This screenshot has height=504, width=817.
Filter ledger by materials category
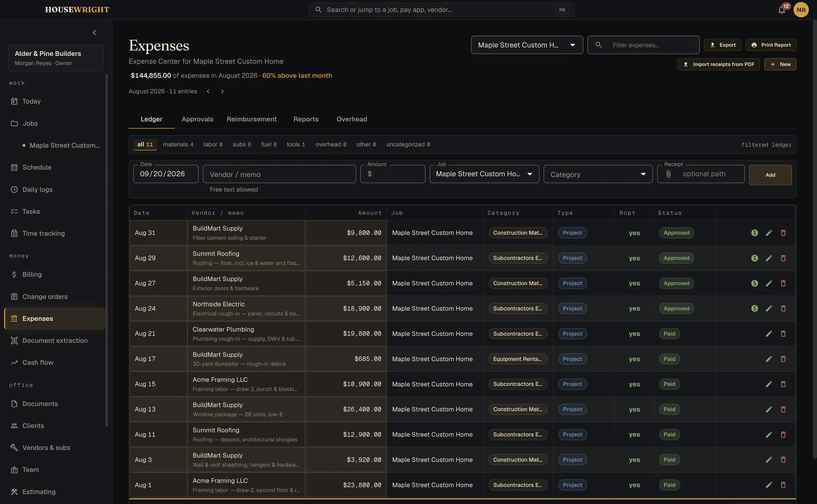click(178, 144)
